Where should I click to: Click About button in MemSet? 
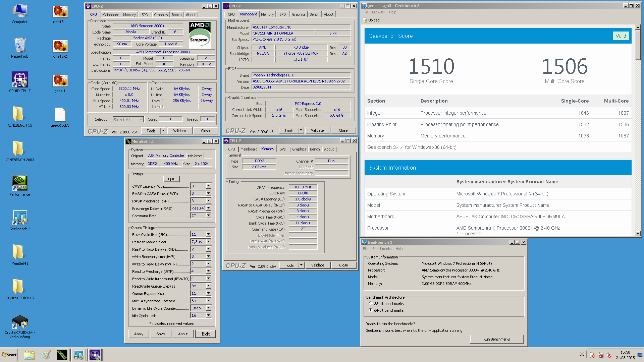tap(183, 334)
